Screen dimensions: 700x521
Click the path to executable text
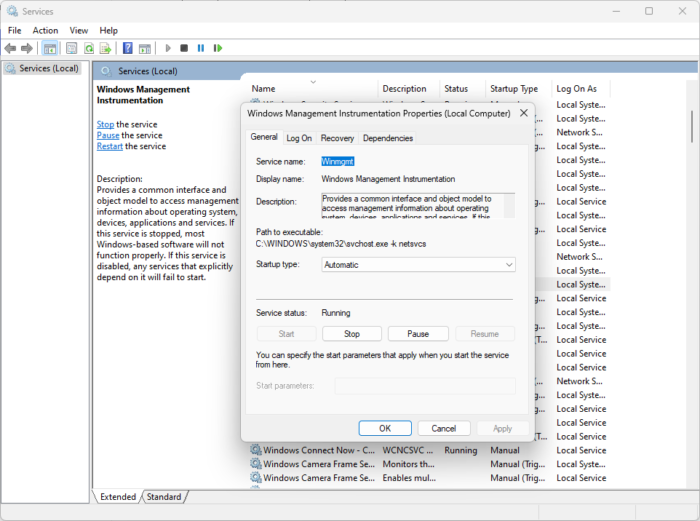pos(341,244)
